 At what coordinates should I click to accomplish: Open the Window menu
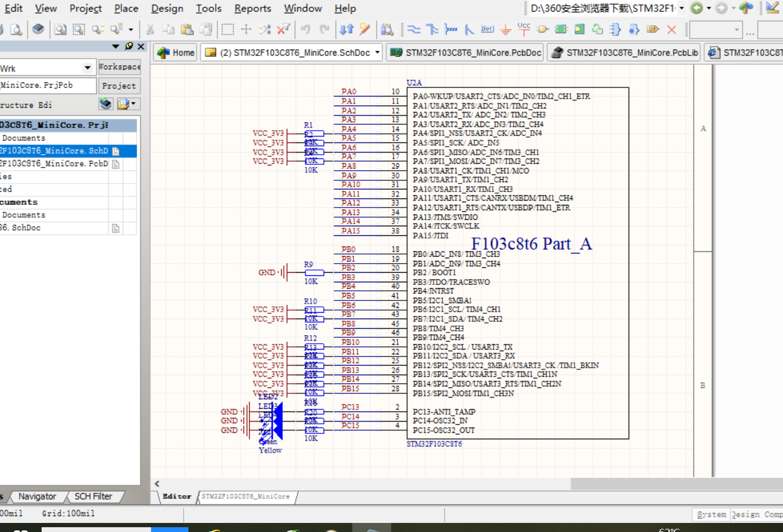[x=303, y=8]
